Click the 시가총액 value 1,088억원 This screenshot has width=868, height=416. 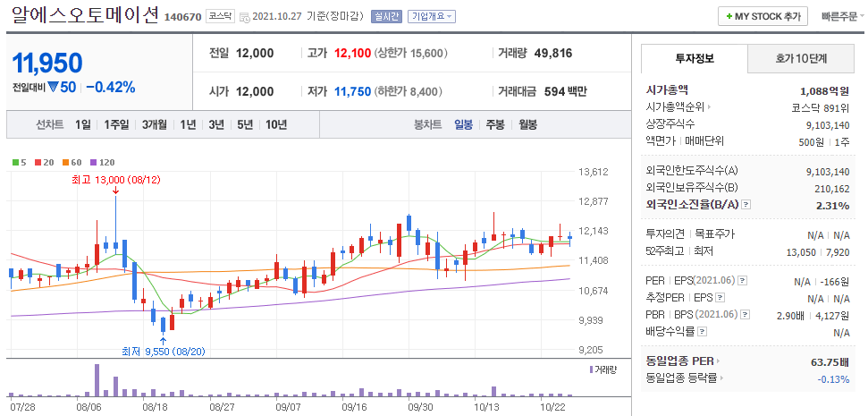click(825, 91)
